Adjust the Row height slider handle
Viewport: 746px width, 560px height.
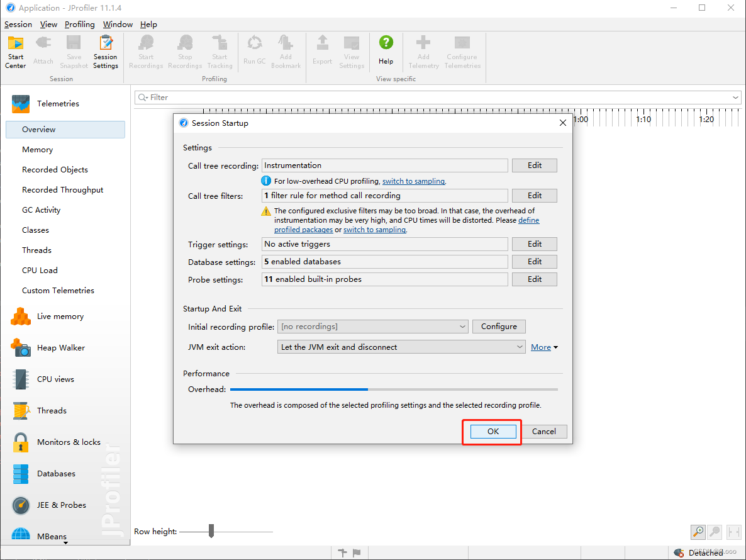[211, 531]
